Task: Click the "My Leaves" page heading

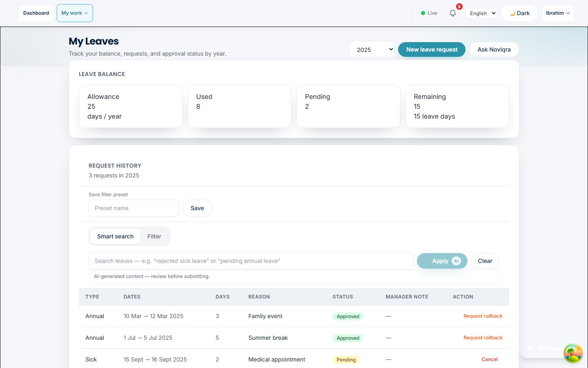Action: [94, 41]
